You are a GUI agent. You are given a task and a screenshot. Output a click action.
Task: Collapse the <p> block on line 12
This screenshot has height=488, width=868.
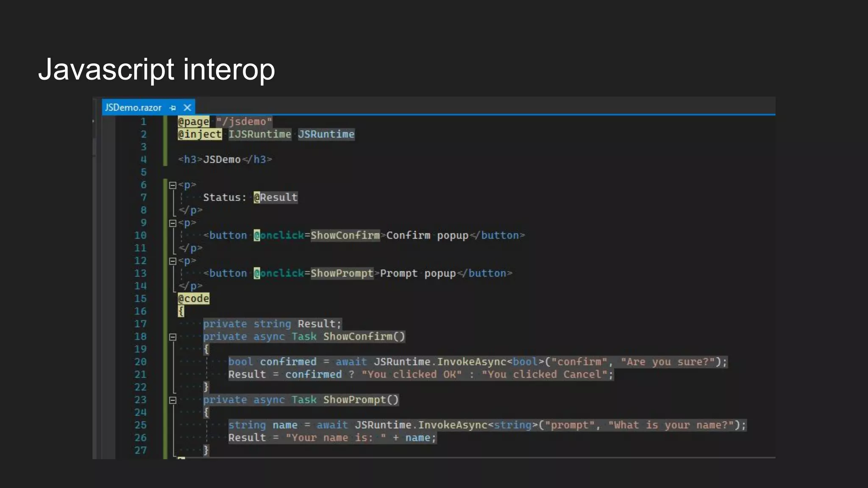coord(172,261)
